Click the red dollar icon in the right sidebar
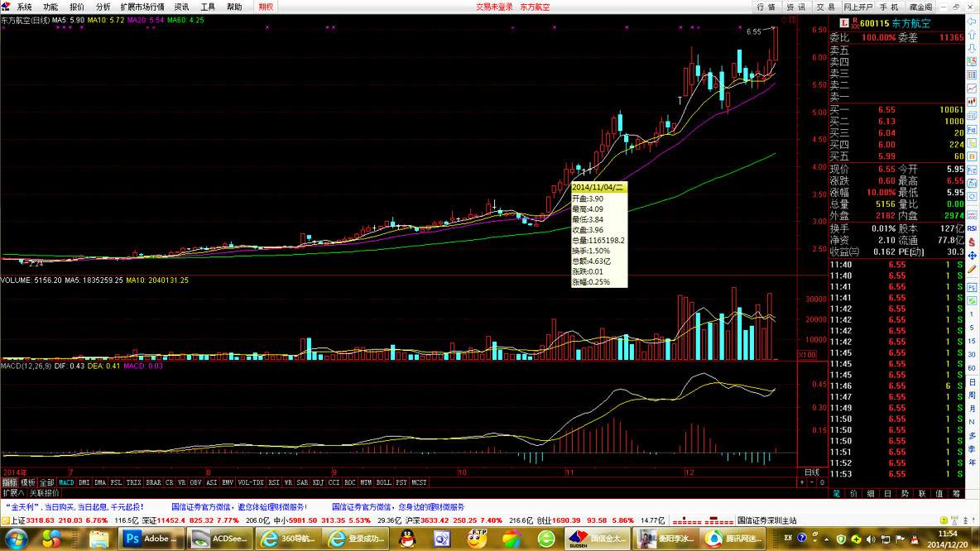980x551 pixels. pyautogui.click(x=972, y=242)
